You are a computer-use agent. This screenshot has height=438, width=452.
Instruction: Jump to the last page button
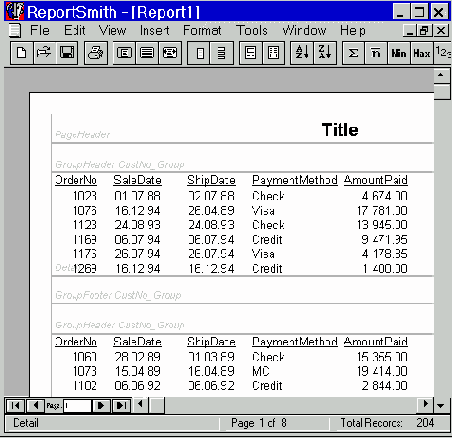coord(121,406)
